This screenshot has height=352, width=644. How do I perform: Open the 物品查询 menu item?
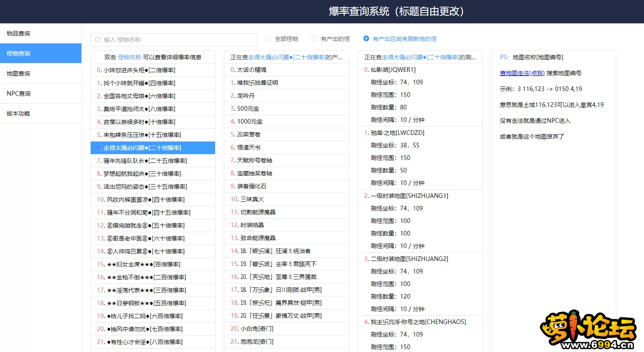[x=41, y=33]
